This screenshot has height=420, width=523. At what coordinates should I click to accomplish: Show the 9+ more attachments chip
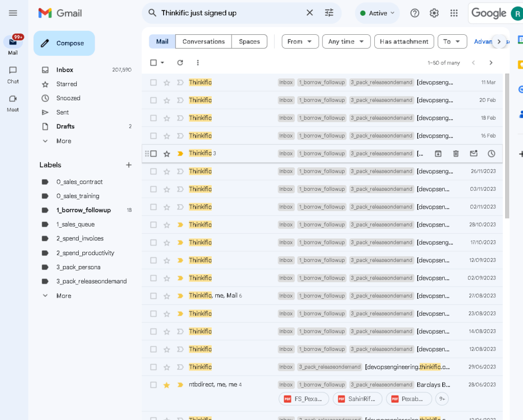click(442, 399)
